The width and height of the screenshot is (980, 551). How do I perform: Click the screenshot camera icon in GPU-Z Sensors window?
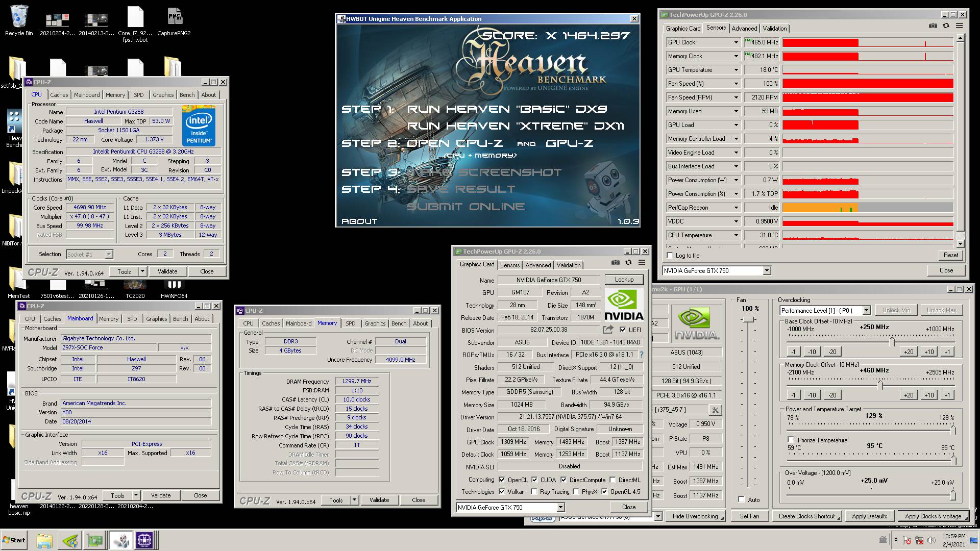tap(933, 26)
